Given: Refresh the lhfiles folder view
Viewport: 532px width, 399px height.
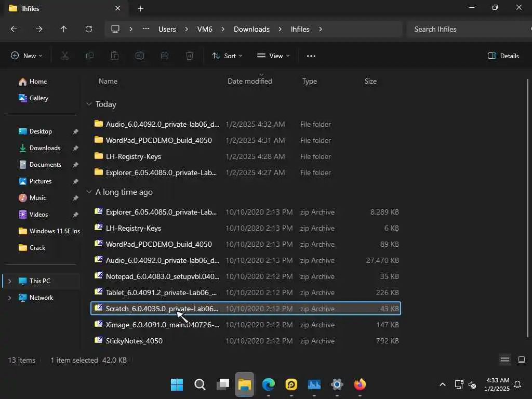Looking at the screenshot, I should [x=88, y=29].
